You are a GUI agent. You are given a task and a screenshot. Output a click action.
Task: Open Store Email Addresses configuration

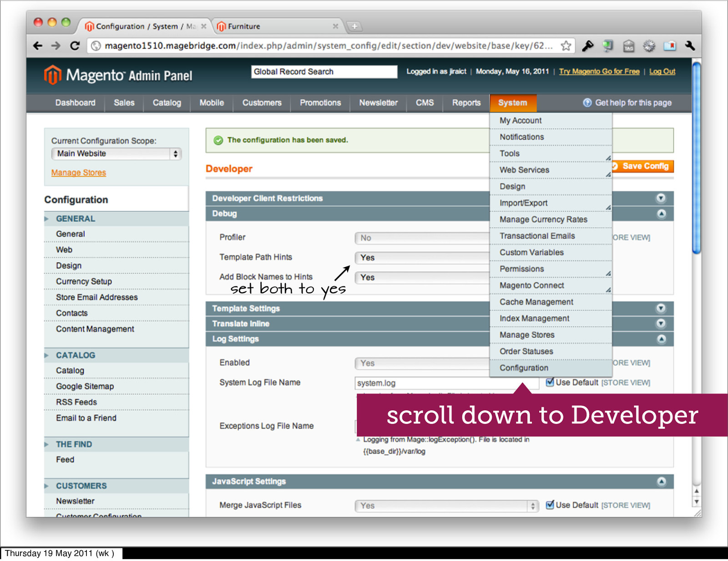pyautogui.click(x=97, y=297)
